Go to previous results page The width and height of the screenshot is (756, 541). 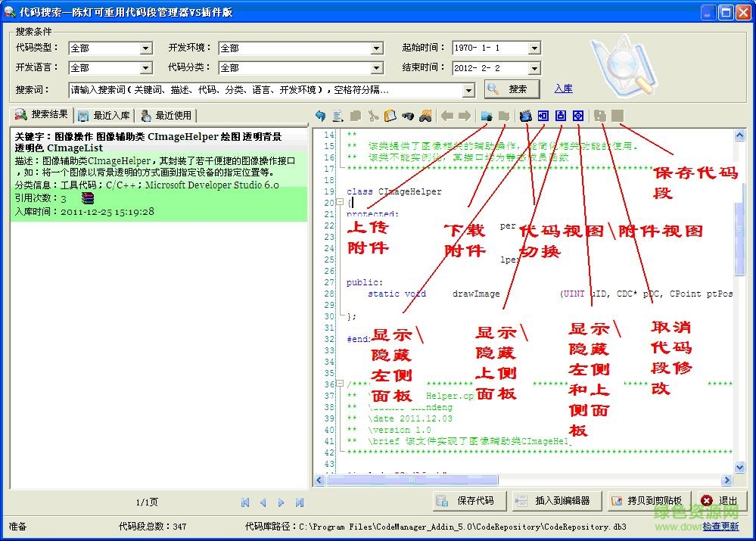click(263, 502)
